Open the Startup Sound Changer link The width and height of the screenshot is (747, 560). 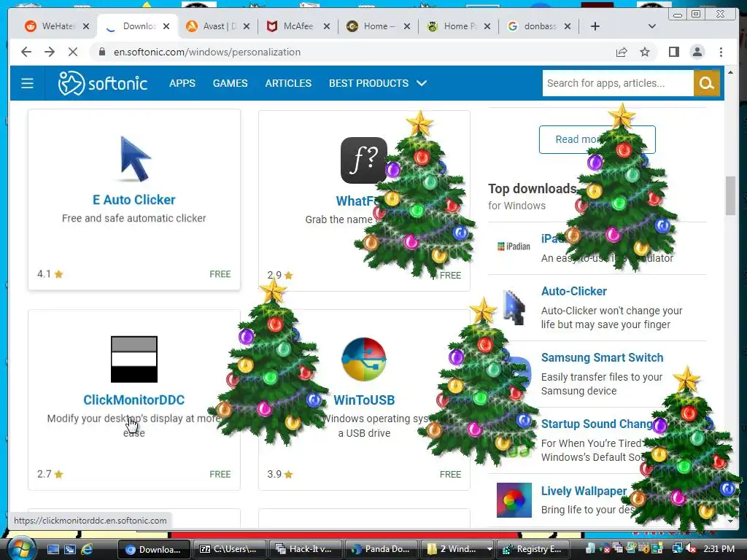pos(597,424)
